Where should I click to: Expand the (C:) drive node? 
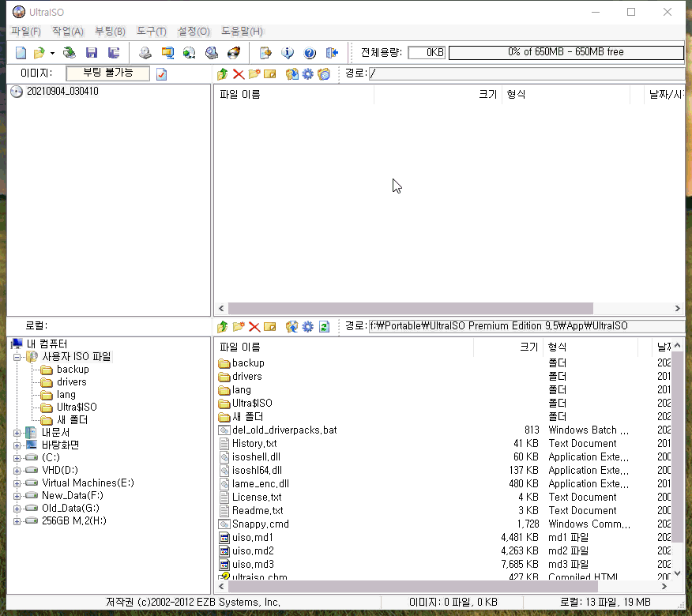17,458
